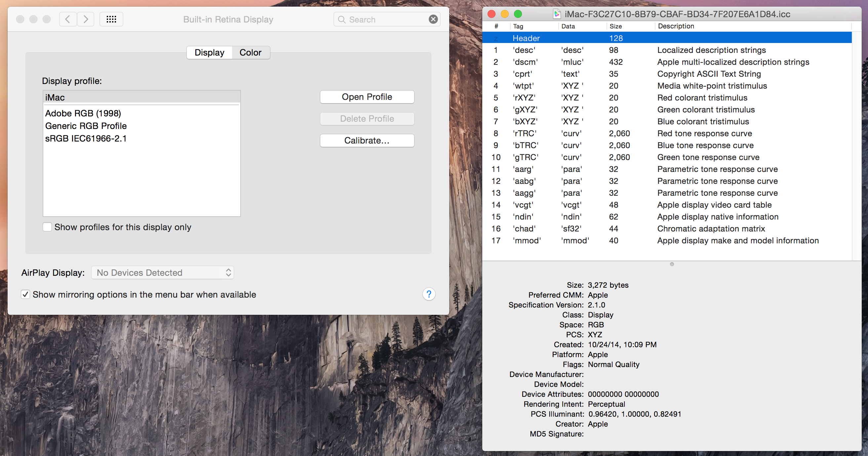Click the Calibrate button
868x456 pixels.
pos(367,141)
